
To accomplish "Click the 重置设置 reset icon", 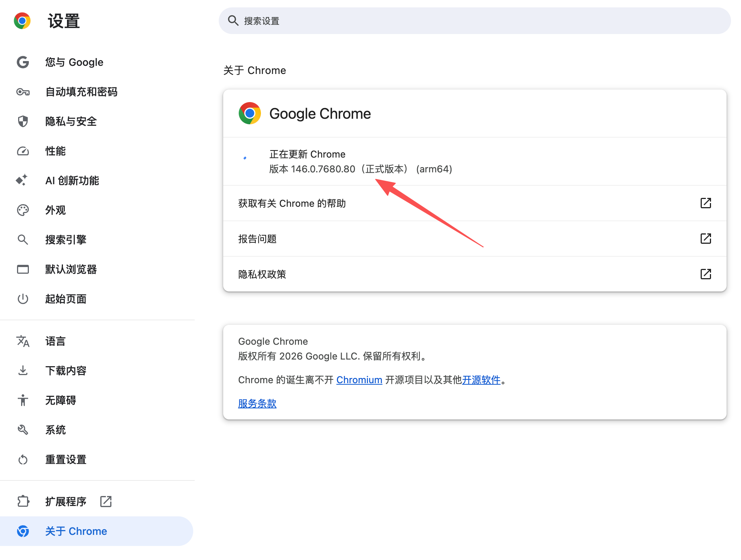I will click(23, 459).
